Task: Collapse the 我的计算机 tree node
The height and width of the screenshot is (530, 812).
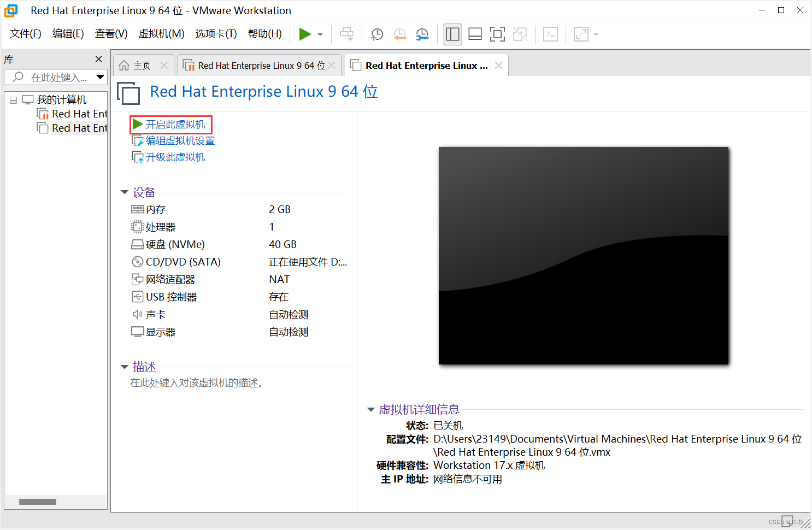Action: point(13,99)
